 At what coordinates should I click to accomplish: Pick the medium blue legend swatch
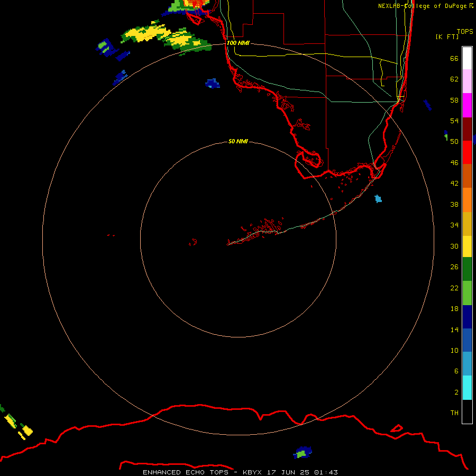pos(467,340)
